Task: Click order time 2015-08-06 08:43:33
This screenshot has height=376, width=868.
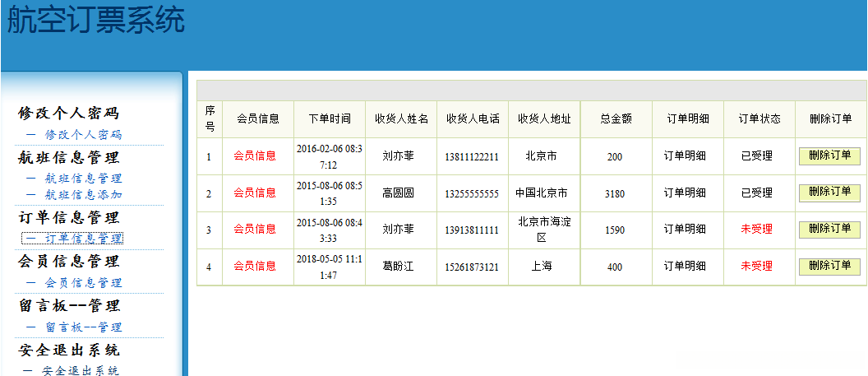Action: click(330, 230)
